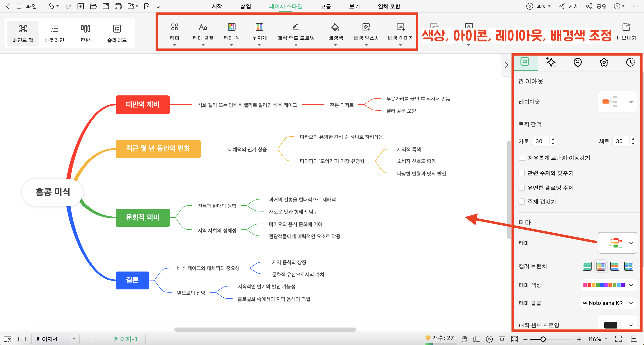Open the 테마 dropdown in side panel
644x345 pixels.
click(x=617, y=243)
